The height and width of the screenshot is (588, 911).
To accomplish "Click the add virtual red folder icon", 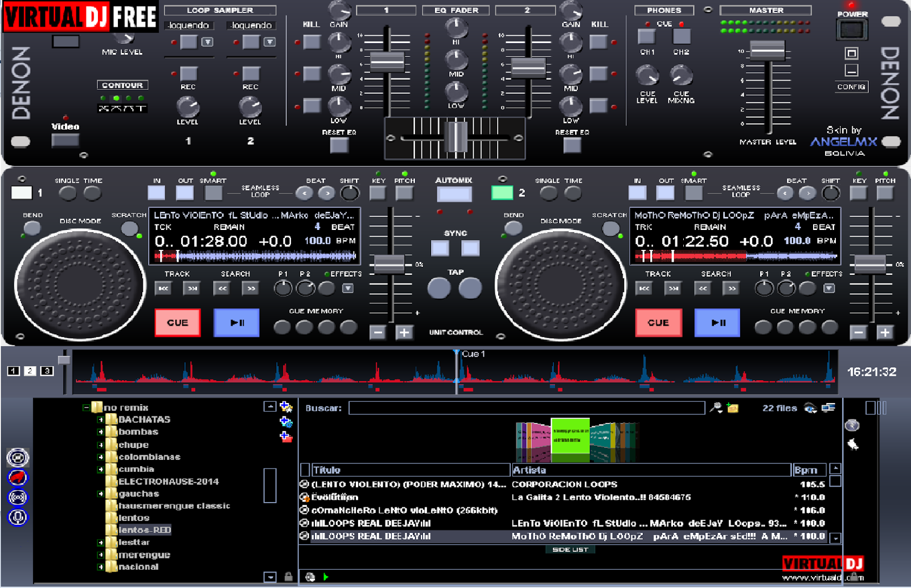I will click(x=286, y=437).
